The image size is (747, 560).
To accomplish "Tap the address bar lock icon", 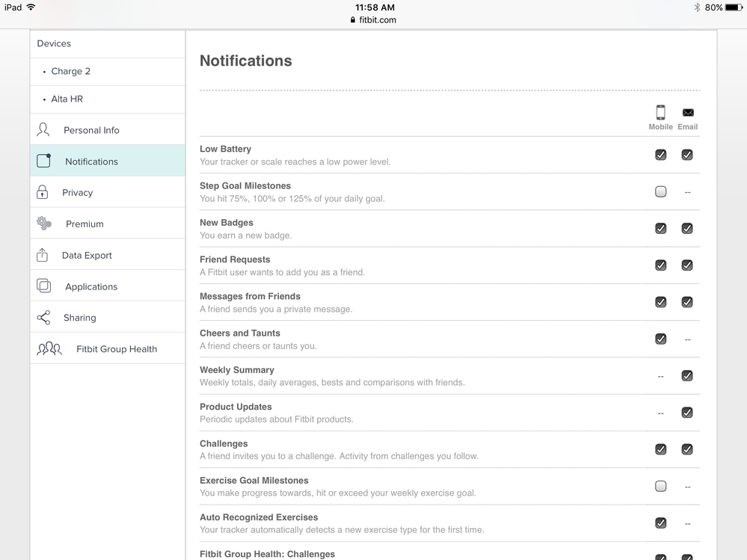I will pyautogui.click(x=352, y=20).
